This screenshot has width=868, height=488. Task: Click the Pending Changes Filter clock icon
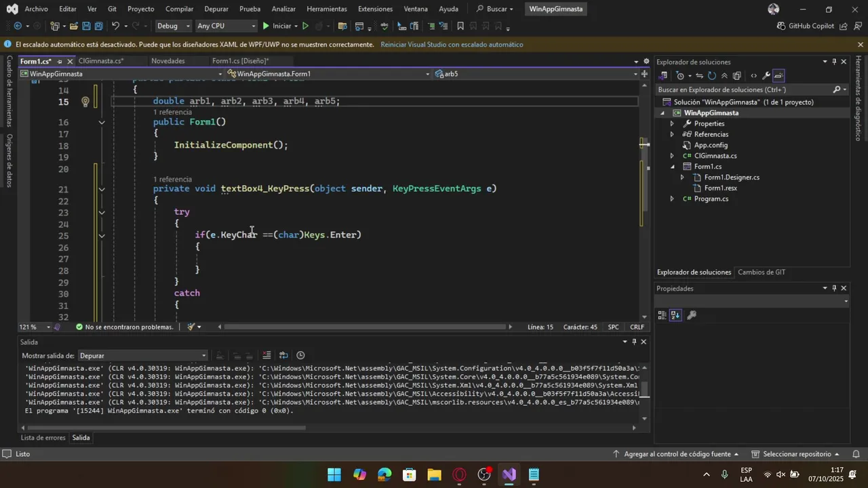click(x=680, y=75)
